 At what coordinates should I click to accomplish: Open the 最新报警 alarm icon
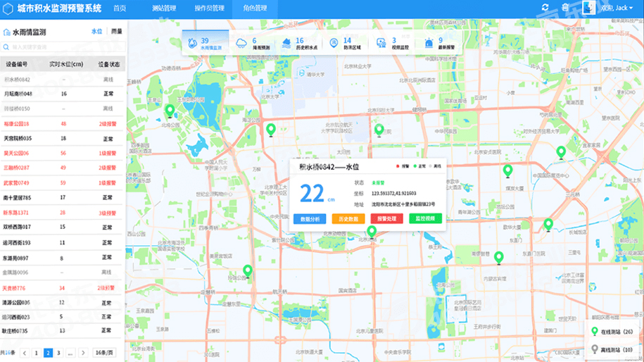(429, 44)
